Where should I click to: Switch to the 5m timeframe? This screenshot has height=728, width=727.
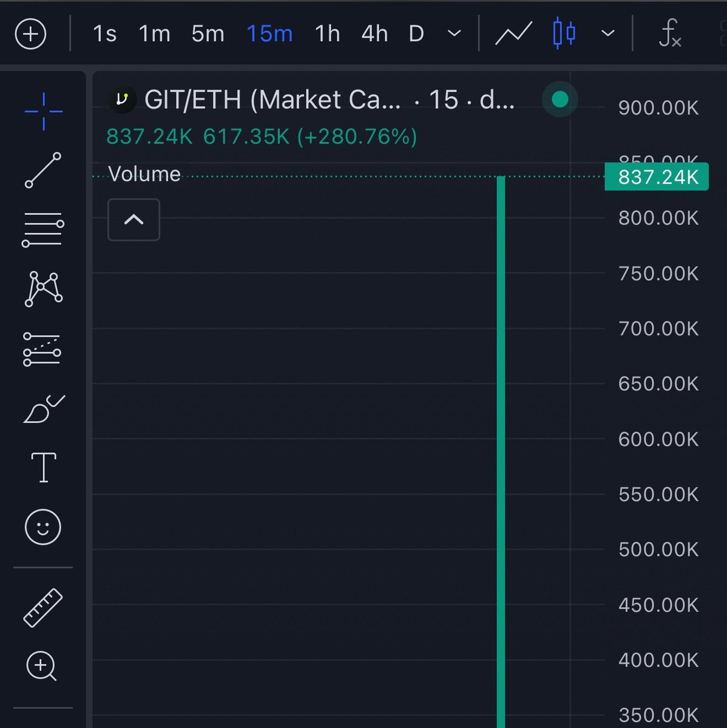(x=208, y=34)
